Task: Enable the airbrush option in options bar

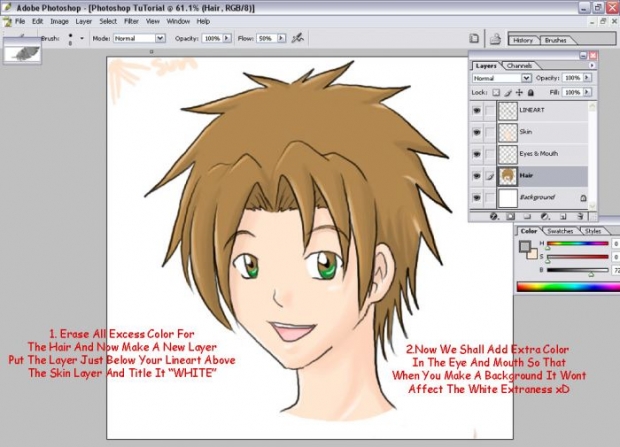Action: click(x=297, y=38)
